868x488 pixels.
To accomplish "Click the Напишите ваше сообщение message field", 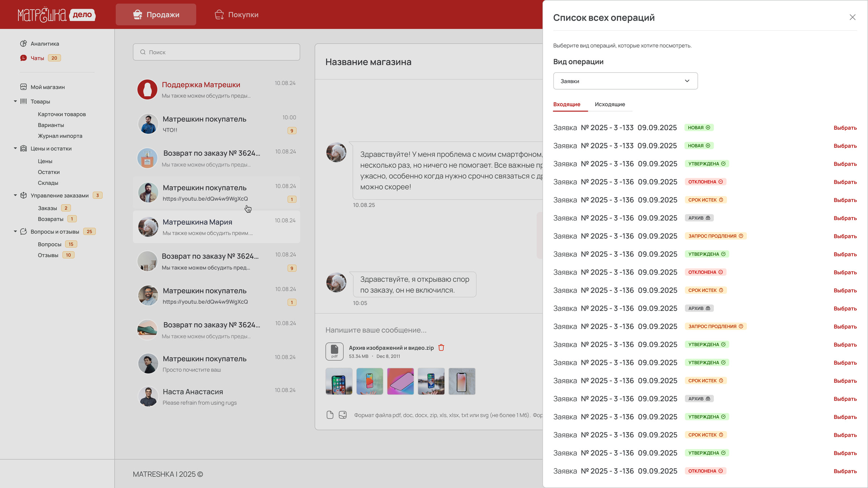I will 376,330.
